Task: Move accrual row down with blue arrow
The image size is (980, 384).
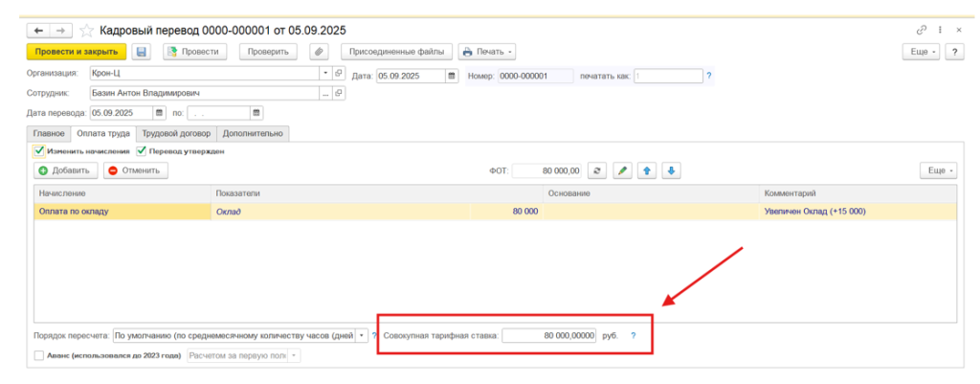Action: (671, 170)
